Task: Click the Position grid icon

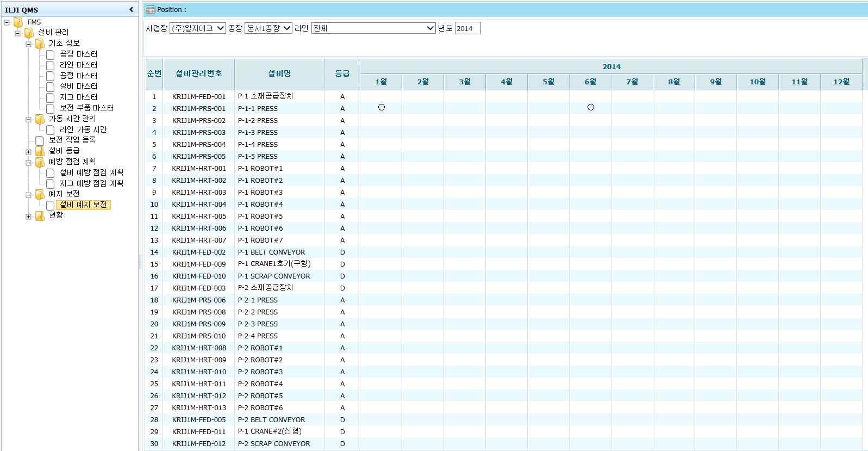Action: 151,10
